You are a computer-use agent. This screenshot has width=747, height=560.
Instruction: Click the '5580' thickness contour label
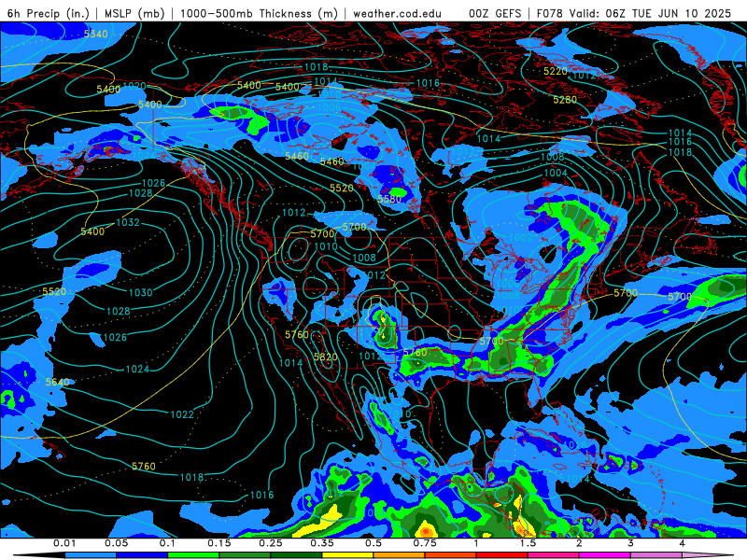[389, 199]
